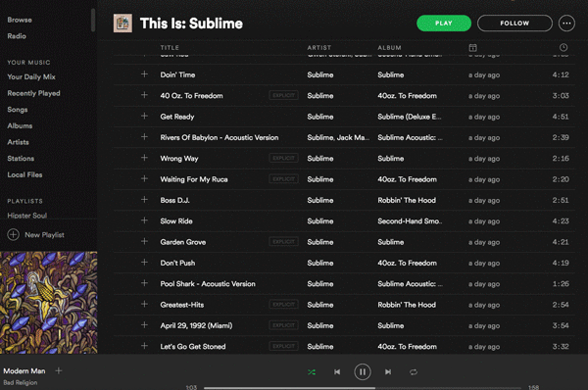This screenshot has height=390, width=588.
Task: Seek within the song progress bar
Action: coord(363,388)
